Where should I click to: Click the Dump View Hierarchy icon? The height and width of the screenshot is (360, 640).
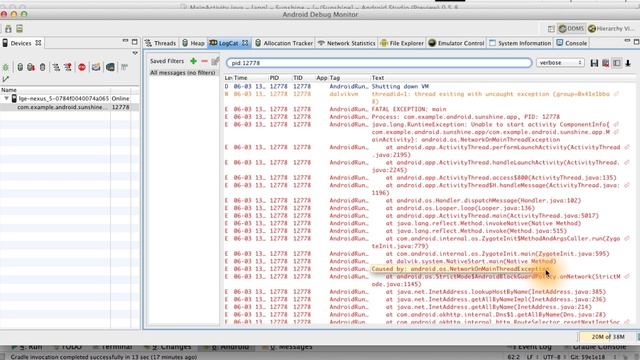[110, 67]
